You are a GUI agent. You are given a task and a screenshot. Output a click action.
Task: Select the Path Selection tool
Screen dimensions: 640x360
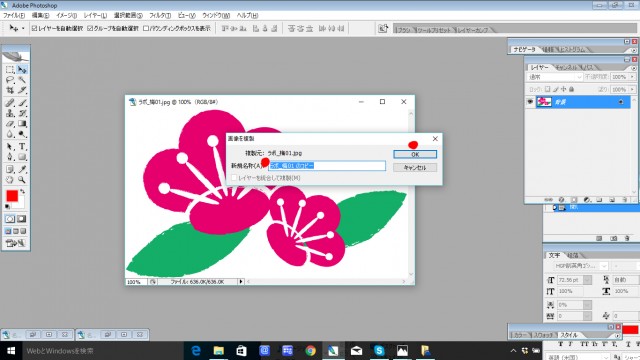(x=10, y=146)
